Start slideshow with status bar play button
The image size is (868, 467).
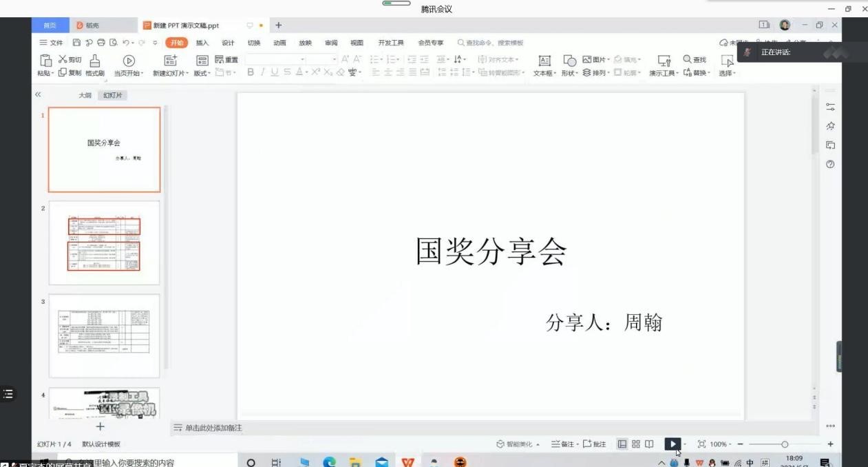(672, 444)
